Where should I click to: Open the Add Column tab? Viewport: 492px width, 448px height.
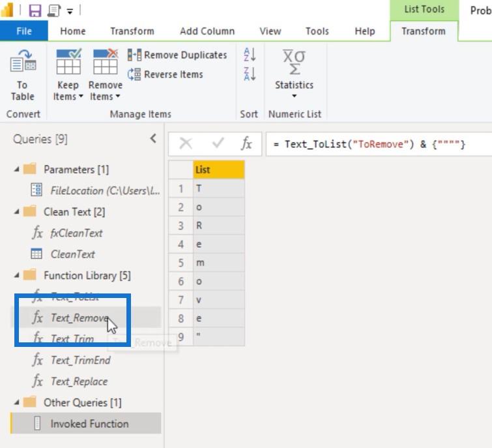[207, 31]
